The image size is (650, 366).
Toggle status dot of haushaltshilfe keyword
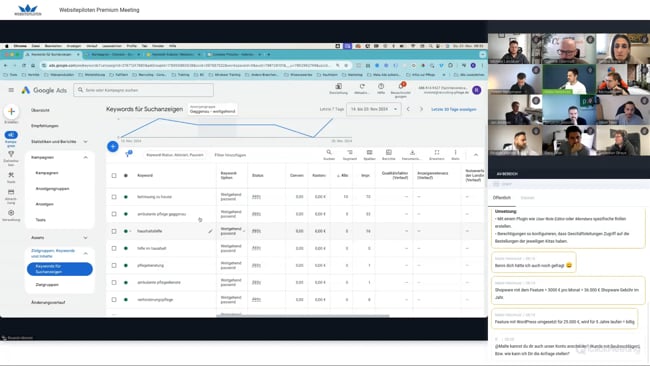coord(126,231)
